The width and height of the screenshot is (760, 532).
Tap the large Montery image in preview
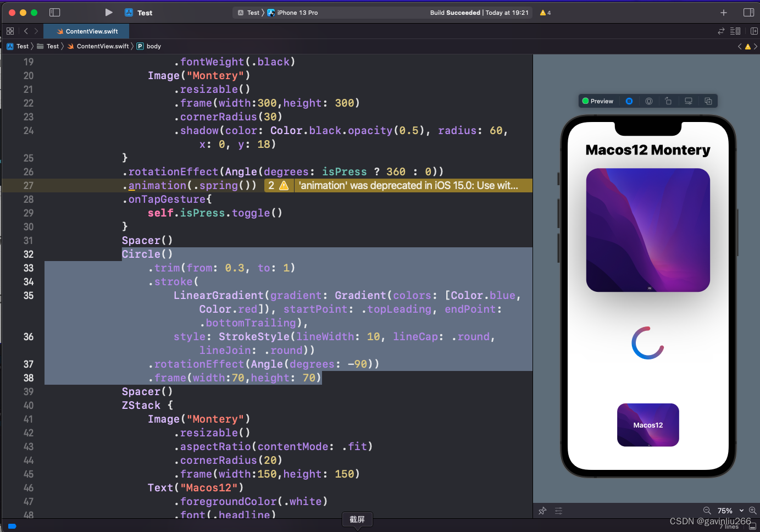[x=648, y=230]
